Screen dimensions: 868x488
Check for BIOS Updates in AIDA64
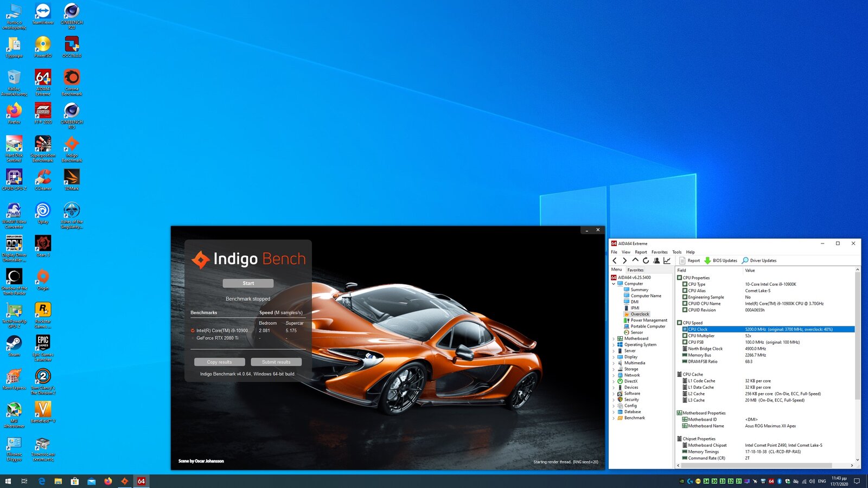(x=721, y=261)
